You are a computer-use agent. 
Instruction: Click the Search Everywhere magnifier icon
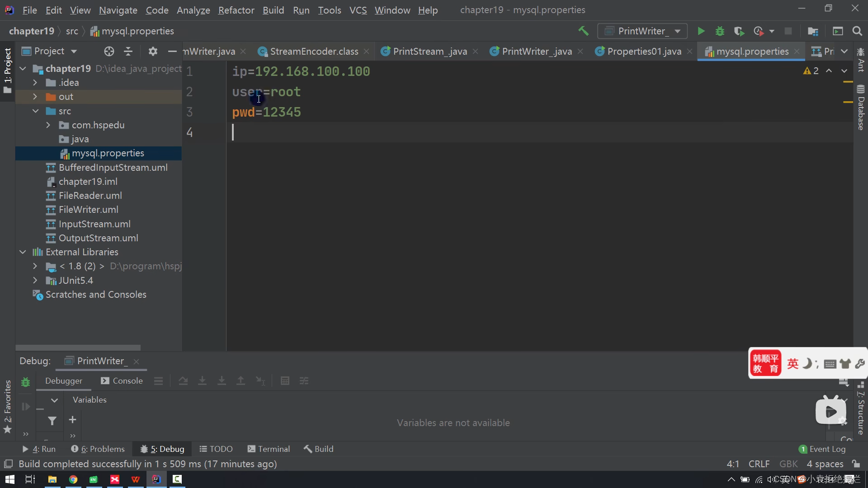coord(857,31)
